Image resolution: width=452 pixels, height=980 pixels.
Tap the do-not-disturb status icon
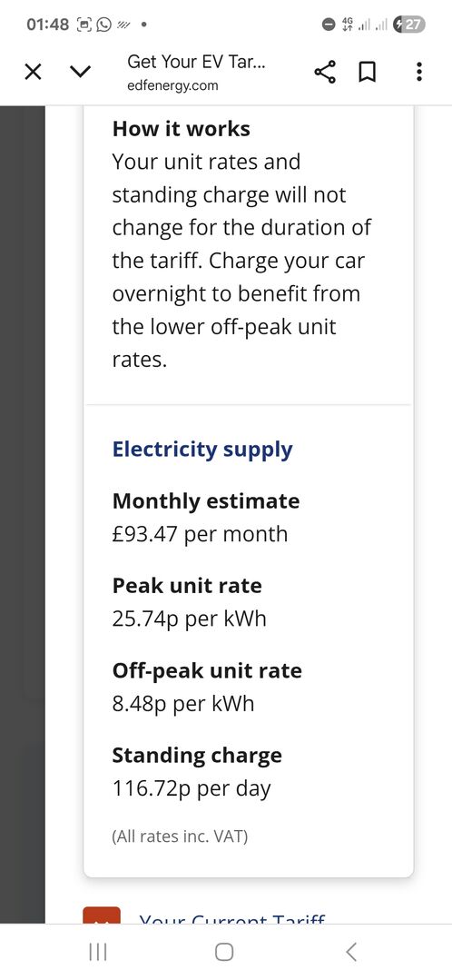[329, 25]
